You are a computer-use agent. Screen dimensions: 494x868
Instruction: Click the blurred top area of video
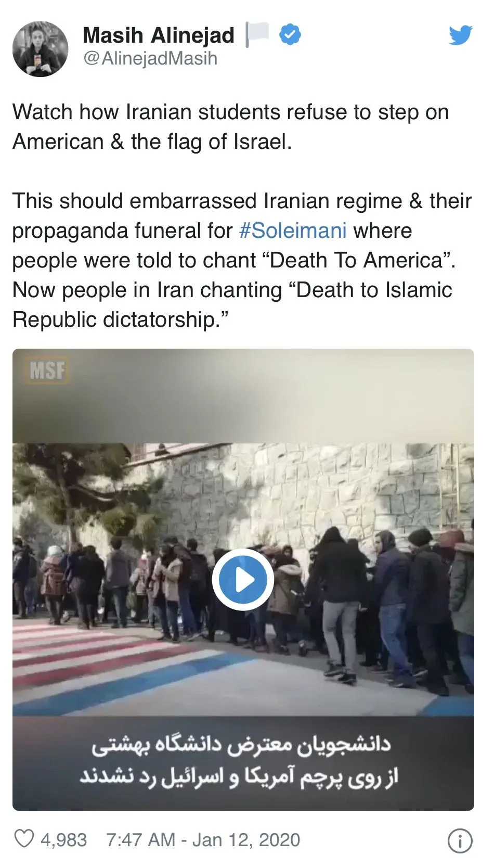(243, 397)
